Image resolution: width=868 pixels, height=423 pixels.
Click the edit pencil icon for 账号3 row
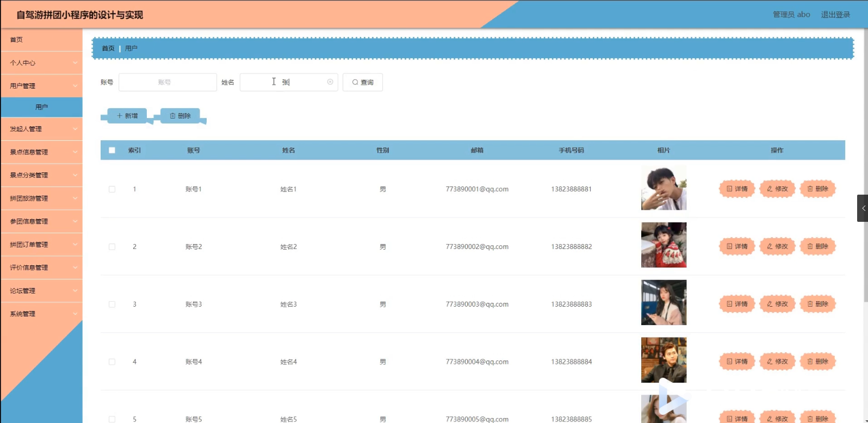point(770,304)
